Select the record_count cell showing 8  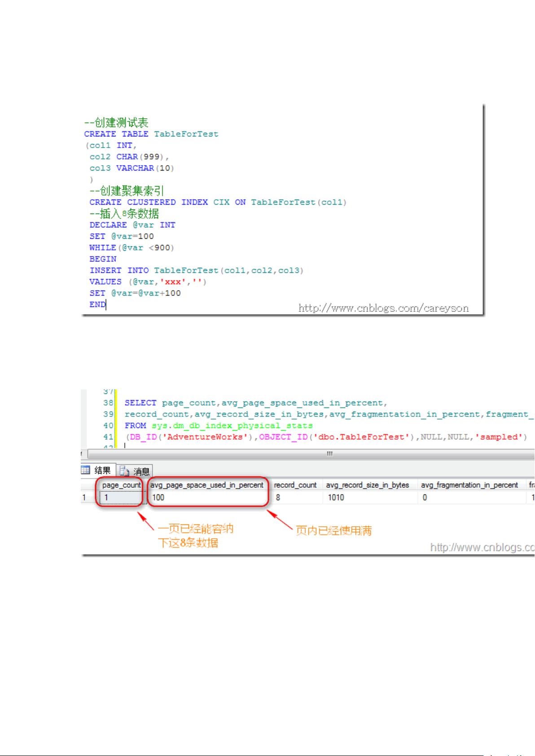295,498
